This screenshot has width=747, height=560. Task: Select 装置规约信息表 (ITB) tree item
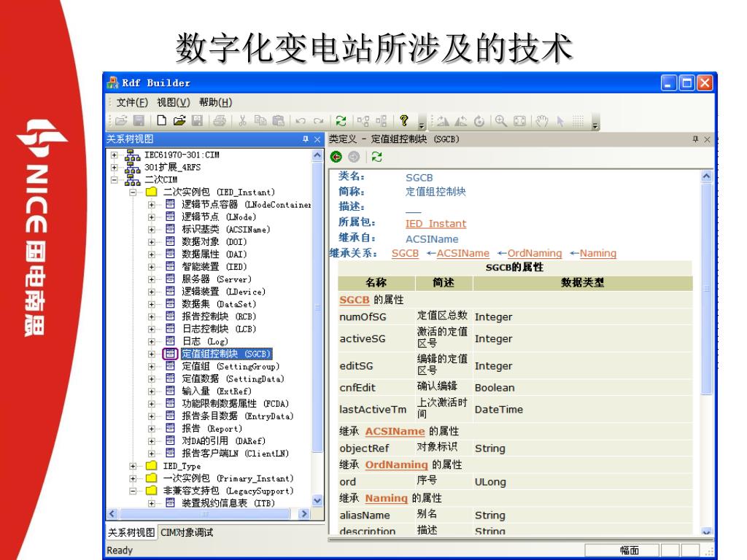228,503
